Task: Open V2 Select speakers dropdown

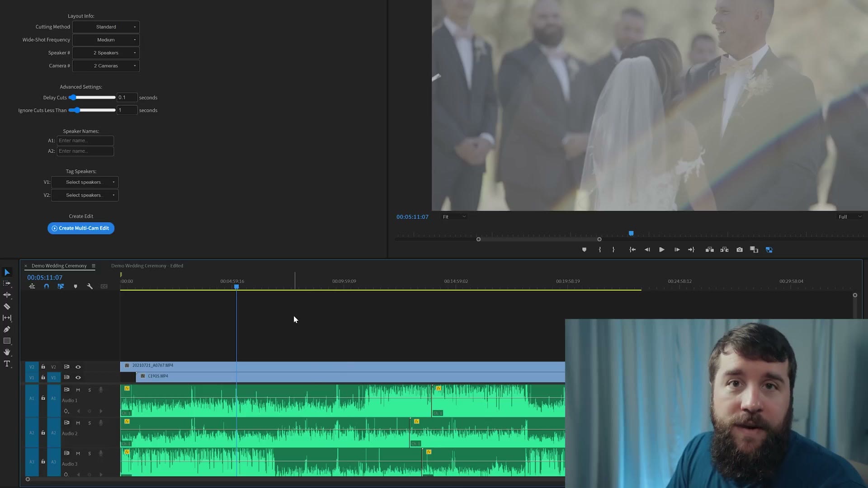Action: [85, 195]
